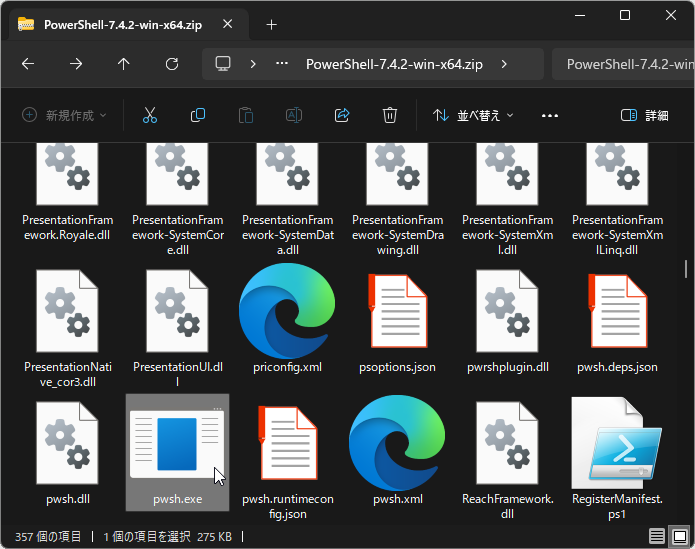Select the pwrshplugin.dll file icon

click(x=507, y=311)
